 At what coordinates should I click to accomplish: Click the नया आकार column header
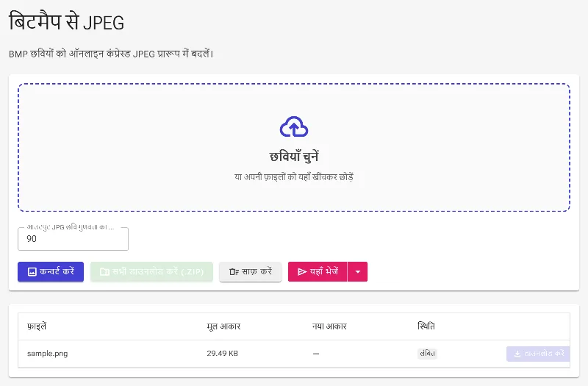[329, 326]
